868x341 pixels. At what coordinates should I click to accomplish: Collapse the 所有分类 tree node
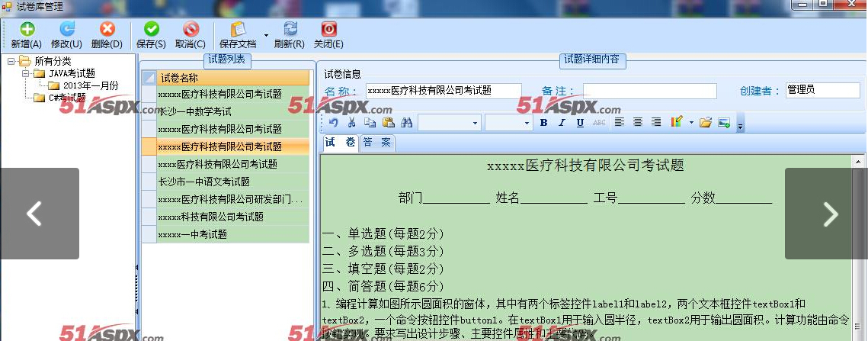click(x=11, y=62)
